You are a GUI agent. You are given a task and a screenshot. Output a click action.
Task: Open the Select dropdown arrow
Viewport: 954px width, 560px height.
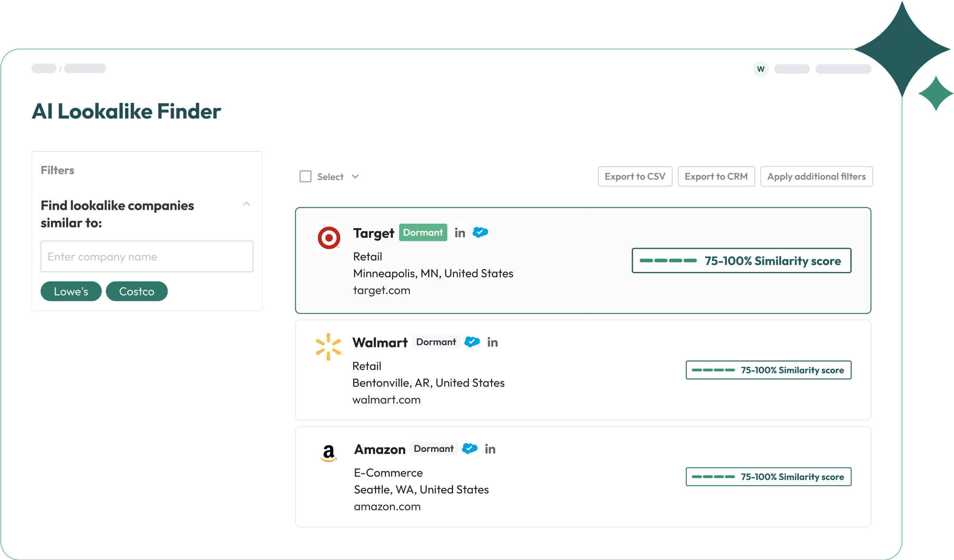click(355, 177)
